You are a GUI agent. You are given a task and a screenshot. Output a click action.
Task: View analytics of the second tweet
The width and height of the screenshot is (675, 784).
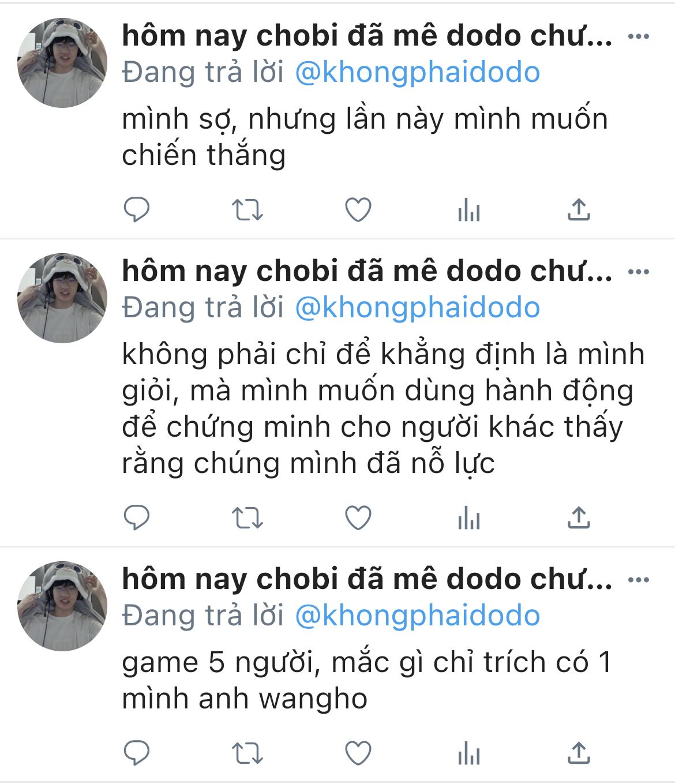pyautogui.click(x=468, y=518)
